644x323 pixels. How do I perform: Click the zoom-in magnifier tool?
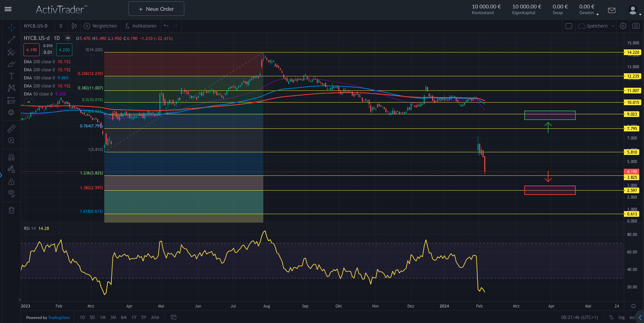point(11,141)
